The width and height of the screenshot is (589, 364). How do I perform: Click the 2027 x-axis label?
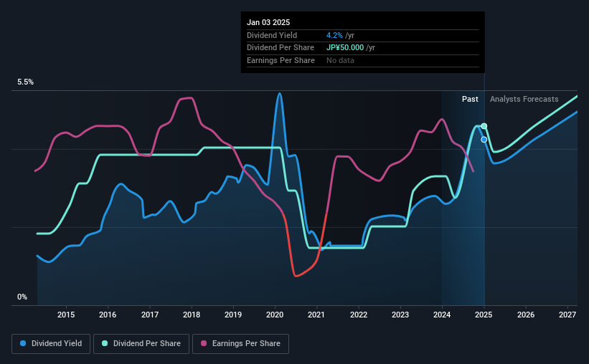click(x=567, y=315)
